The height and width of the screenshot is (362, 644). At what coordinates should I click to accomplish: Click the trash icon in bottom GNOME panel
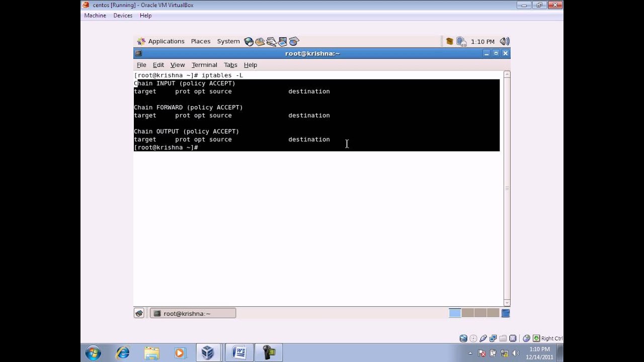(x=506, y=313)
